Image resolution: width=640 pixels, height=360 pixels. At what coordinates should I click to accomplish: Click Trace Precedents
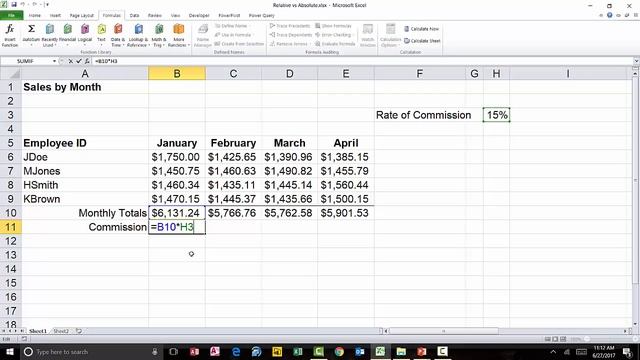pos(290,26)
